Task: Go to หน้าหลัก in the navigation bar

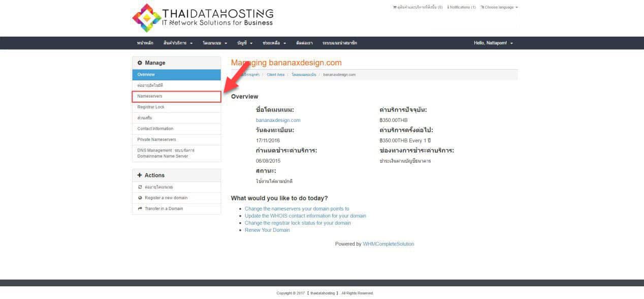Action: click(145, 43)
